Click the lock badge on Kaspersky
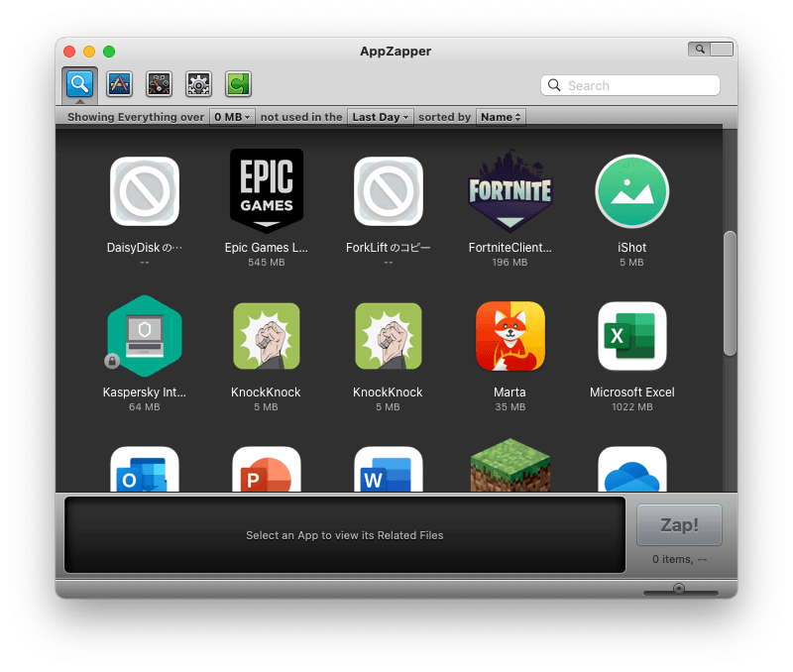The height and width of the screenshot is (672, 793). 112,361
